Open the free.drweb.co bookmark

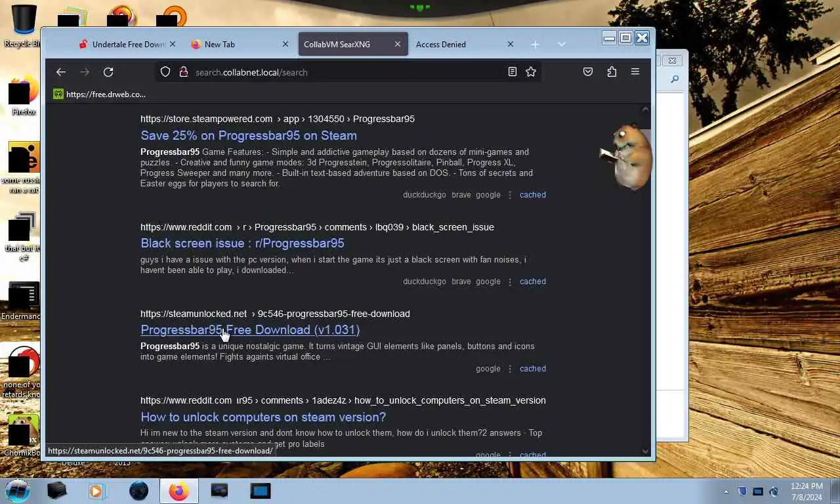point(99,94)
